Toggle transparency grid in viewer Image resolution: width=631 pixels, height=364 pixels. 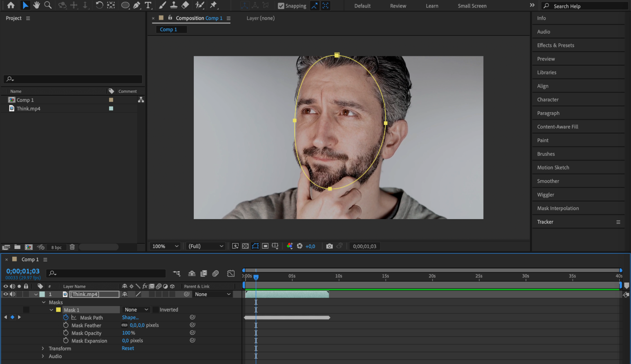pyautogui.click(x=245, y=246)
